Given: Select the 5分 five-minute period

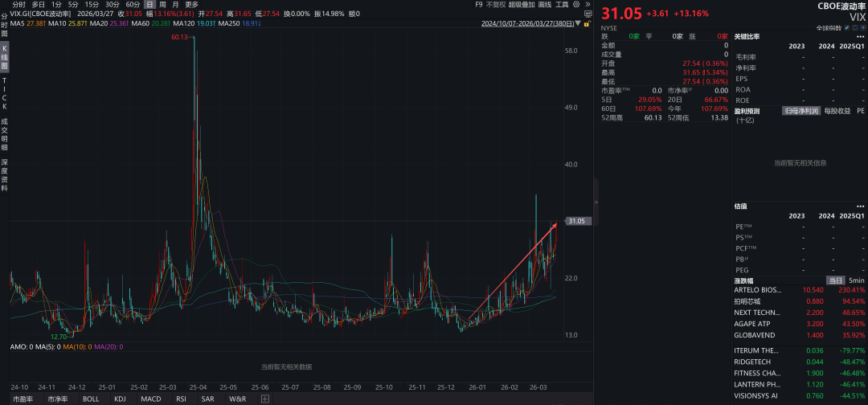Looking at the screenshot, I should [73, 5].
